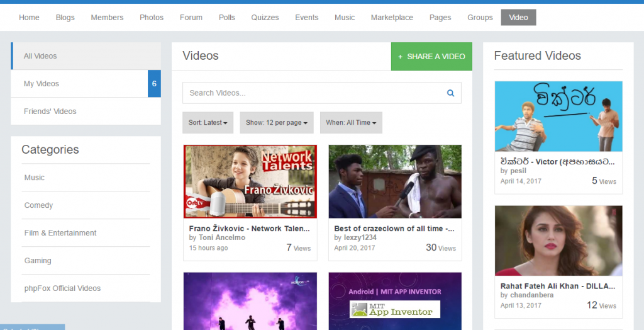This screenshot has width=644, height=330.
Task: Open the featured Rahat Fateh Ali Khan thumbnail
Action: (558, 241)
